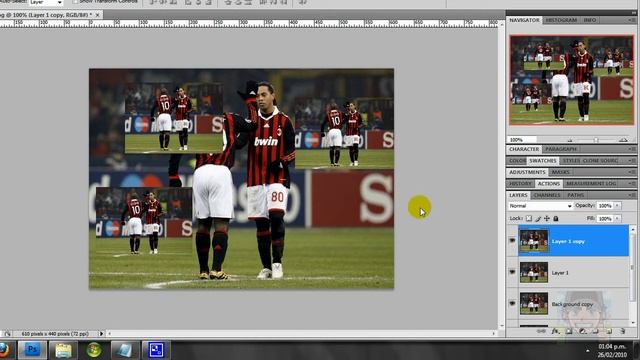The width and height of the screenshot is (640, 360).
Task: Click the Navigator preview image
Action: coord(571,80)
